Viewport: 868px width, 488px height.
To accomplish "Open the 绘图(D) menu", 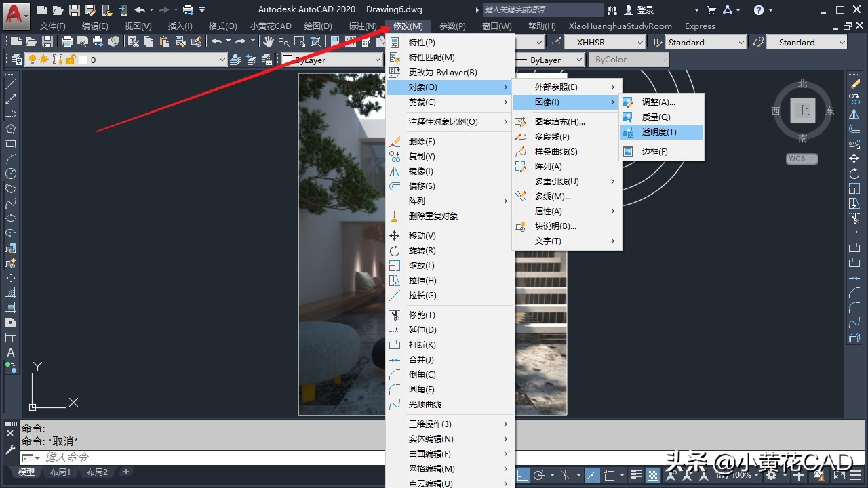I will [x=318, y=26].
